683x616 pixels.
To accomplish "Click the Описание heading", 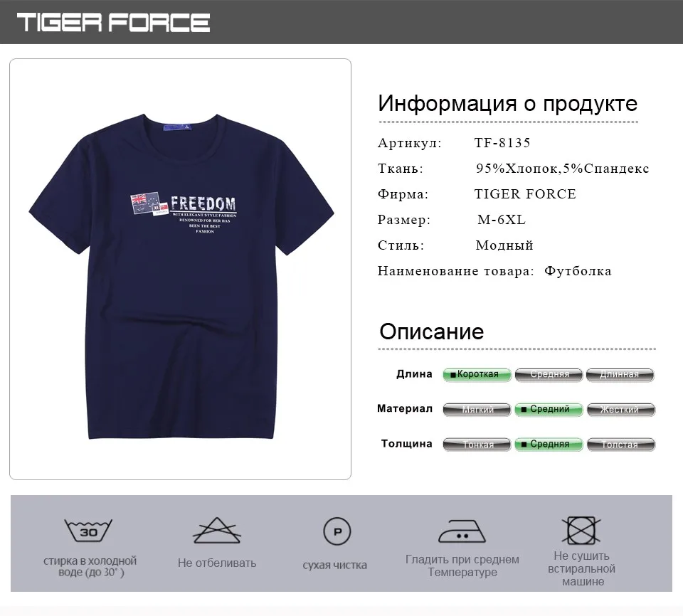I will pos(432,331).
